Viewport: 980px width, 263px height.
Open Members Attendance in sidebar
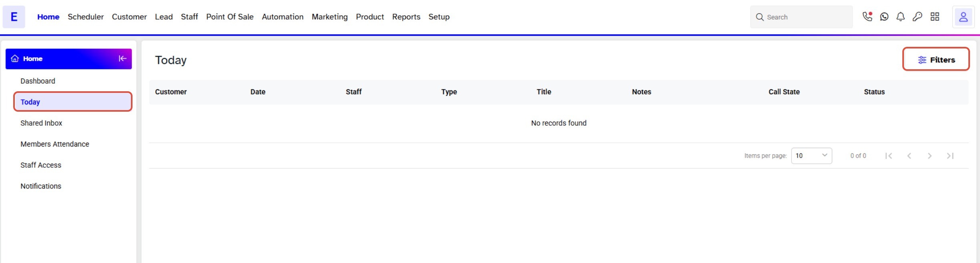pos(55,144)
